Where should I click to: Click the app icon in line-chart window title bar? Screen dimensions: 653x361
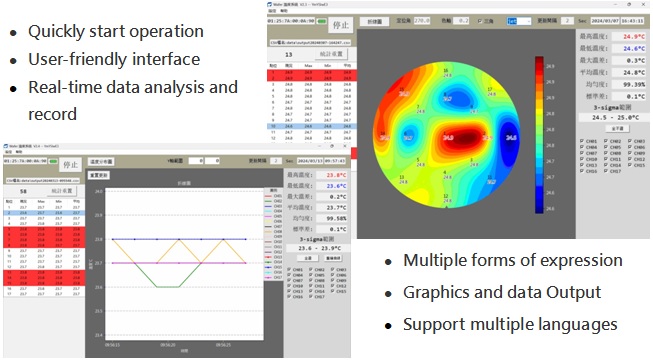[6, 146]
